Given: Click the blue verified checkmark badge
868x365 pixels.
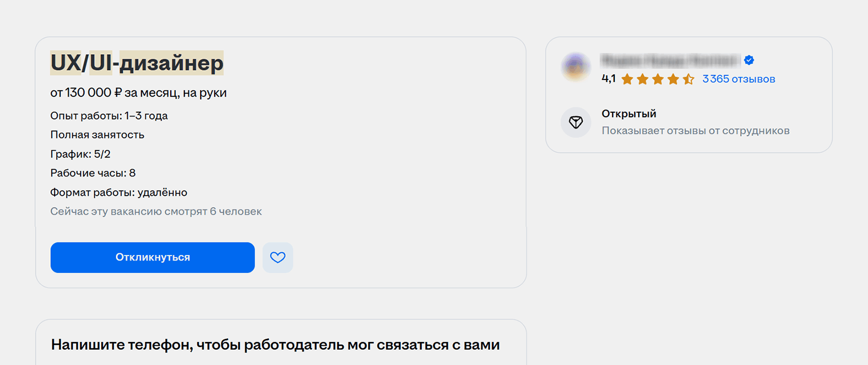Looking at the screenshot, I should (x=749, y=60).
